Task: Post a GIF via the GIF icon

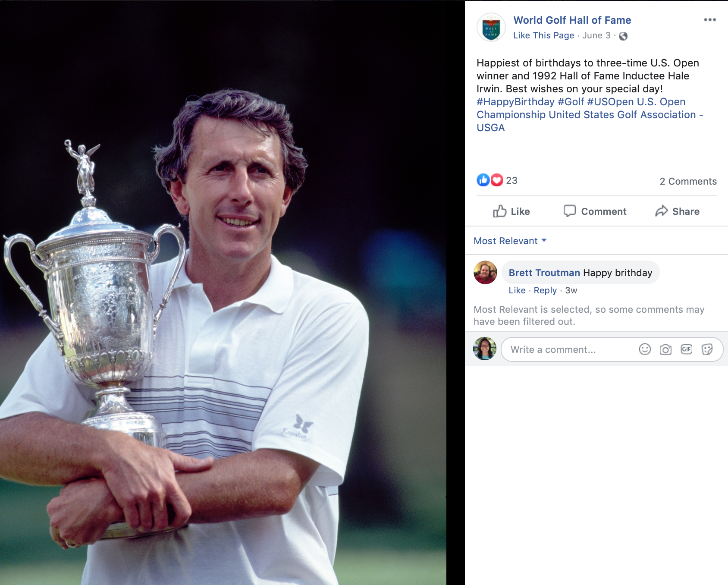Action: click(x=686, y=349)
